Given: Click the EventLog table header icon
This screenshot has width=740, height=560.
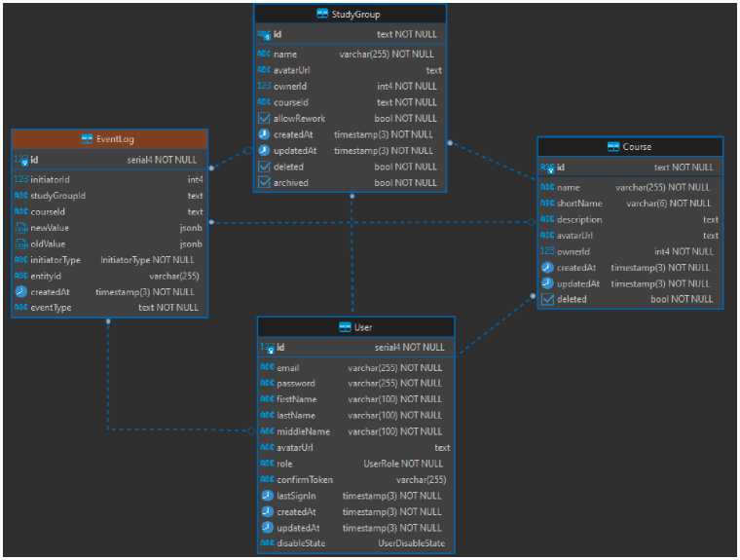Looking at the screenshot, I should [x=87, y=139].
